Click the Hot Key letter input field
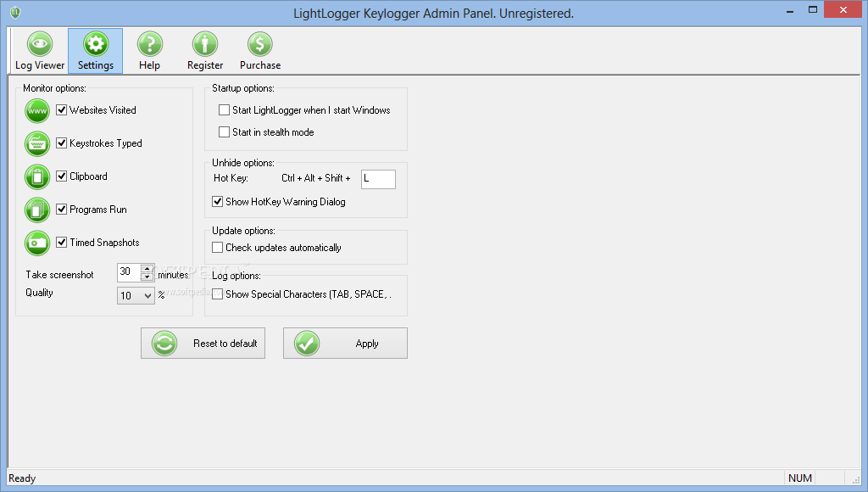Image resolution: width=868 pixels, height=492 pixels. click(x=379, y=179)
